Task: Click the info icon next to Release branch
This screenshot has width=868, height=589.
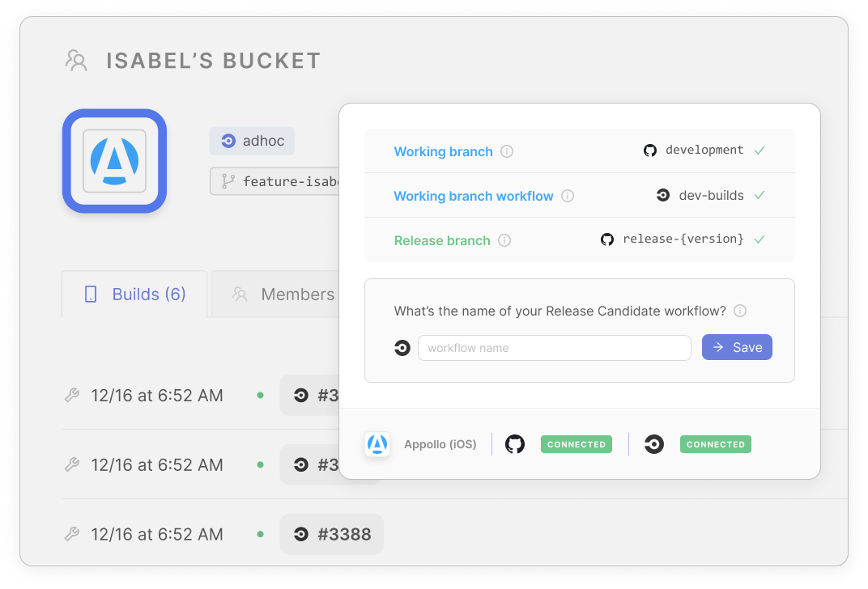Action: 504,240
